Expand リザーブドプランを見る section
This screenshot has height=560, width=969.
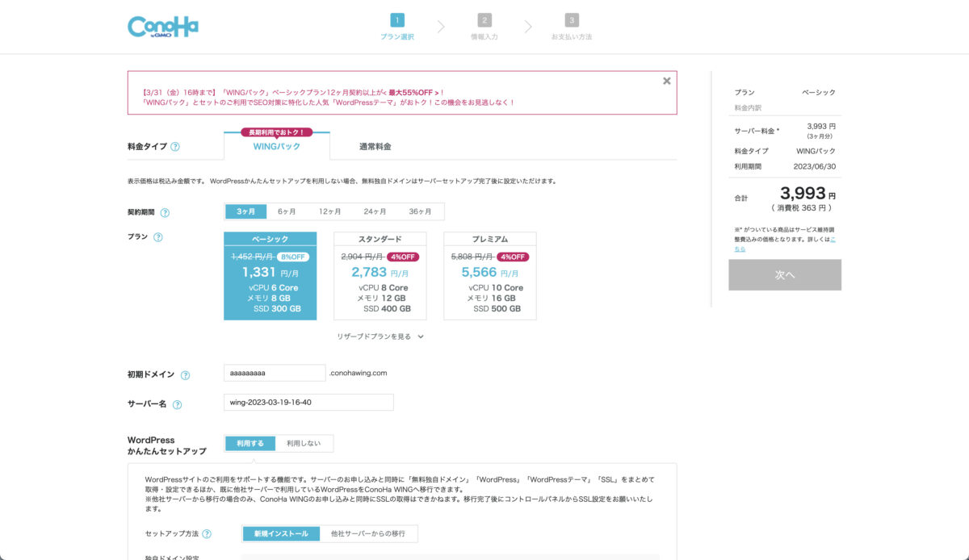coord(380,336)
